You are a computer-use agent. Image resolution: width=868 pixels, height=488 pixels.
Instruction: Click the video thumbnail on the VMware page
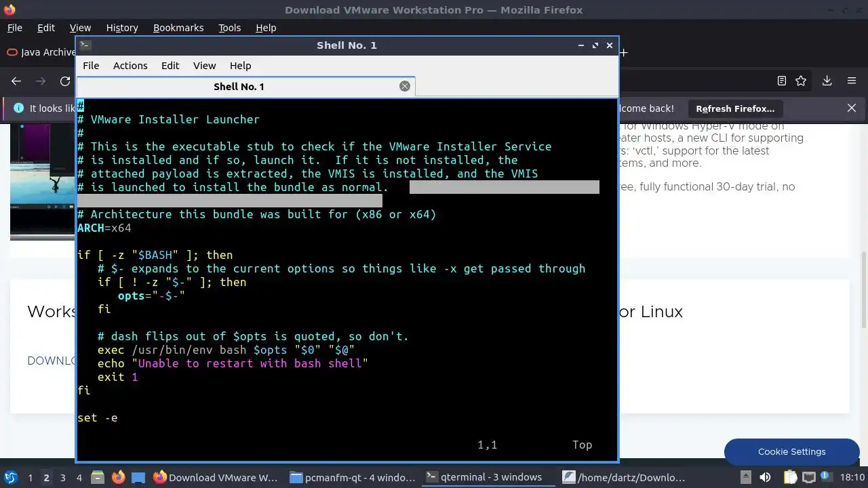(x=42, y=182)
